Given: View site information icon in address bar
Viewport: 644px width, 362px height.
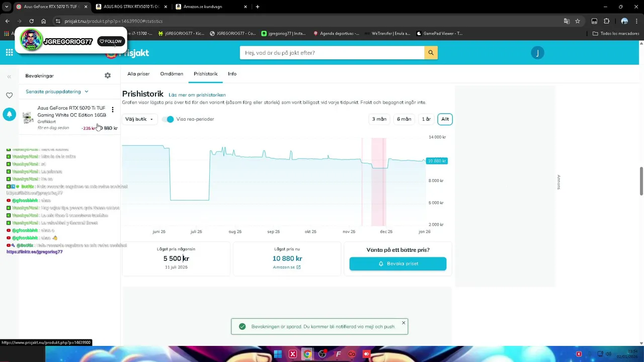Looking at the screenshot, I should 58,21.
